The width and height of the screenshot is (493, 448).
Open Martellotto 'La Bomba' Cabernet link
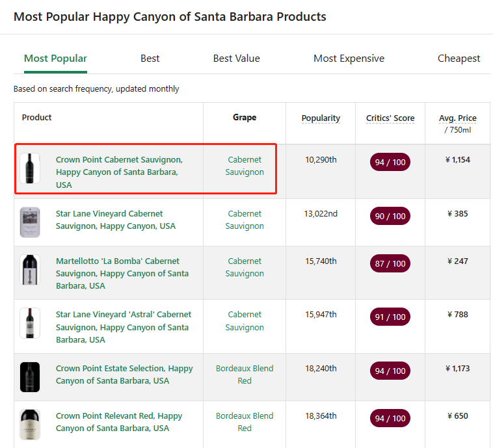[122, 273]
